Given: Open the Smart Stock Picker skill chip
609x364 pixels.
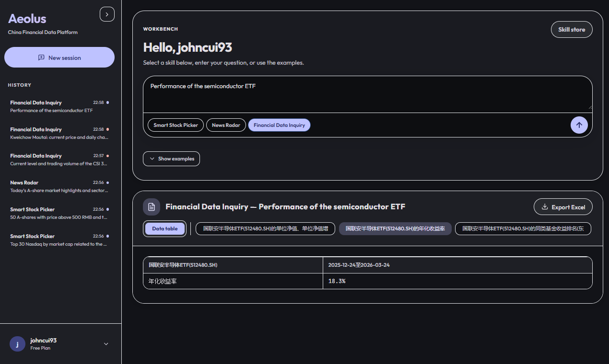Looking at the screenshot, I should pos(175,125).
